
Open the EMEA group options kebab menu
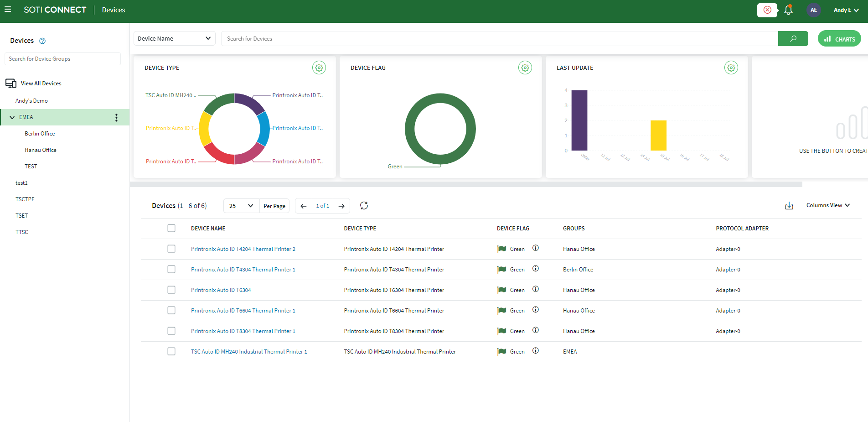(x=116, y=118)
